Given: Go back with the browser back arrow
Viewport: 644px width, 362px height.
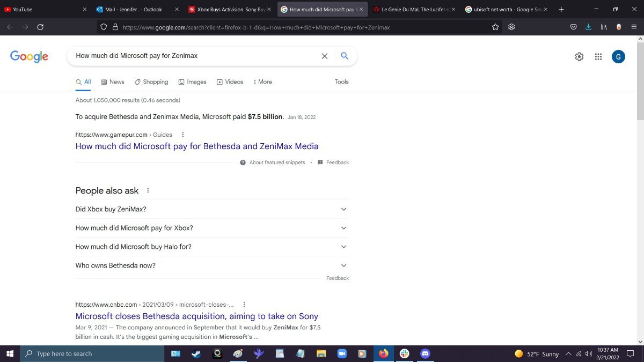Looking at the screenshot, I should 10,27.
